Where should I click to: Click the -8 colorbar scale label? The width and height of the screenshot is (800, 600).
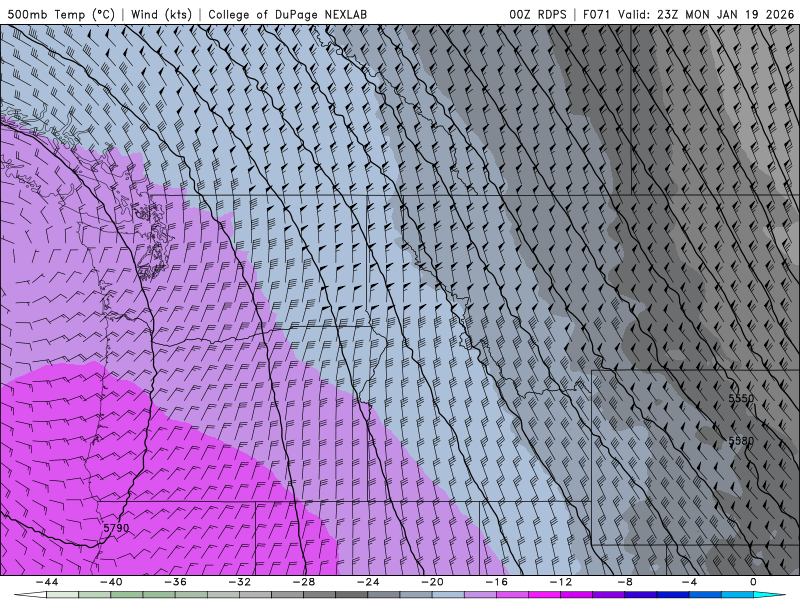coord(625,582)
